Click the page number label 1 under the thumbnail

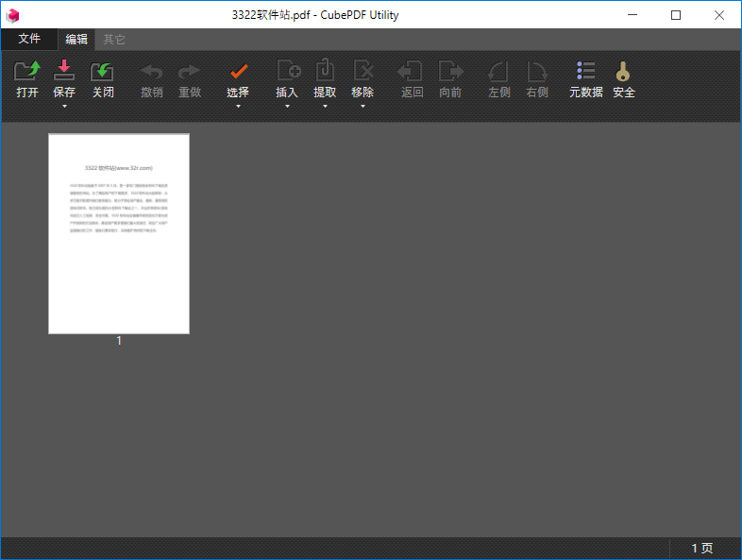click(x=119, y=340)
